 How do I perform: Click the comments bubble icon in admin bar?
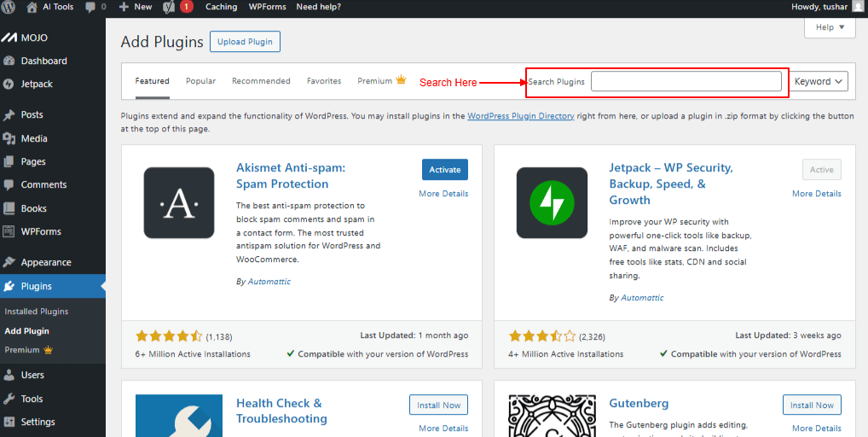[x=90, y=7]
